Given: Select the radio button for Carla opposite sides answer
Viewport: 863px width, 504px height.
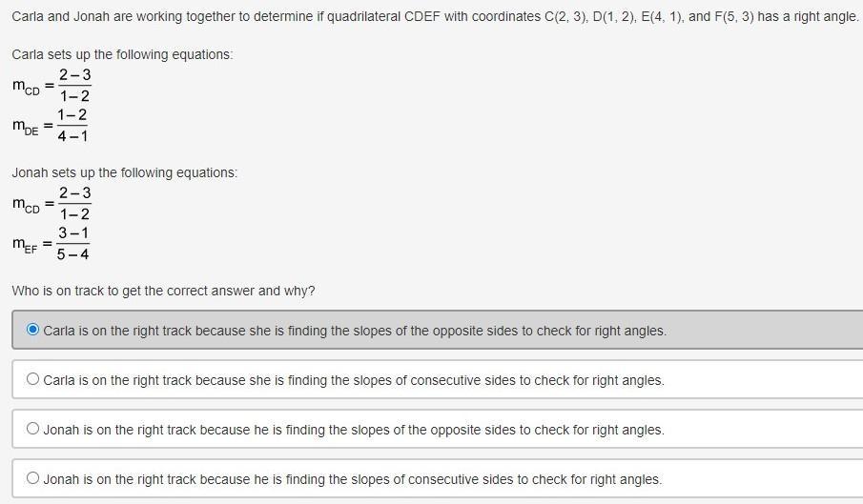Looking at the screenshot, I should pyautogui.click(x=33, y=330).
